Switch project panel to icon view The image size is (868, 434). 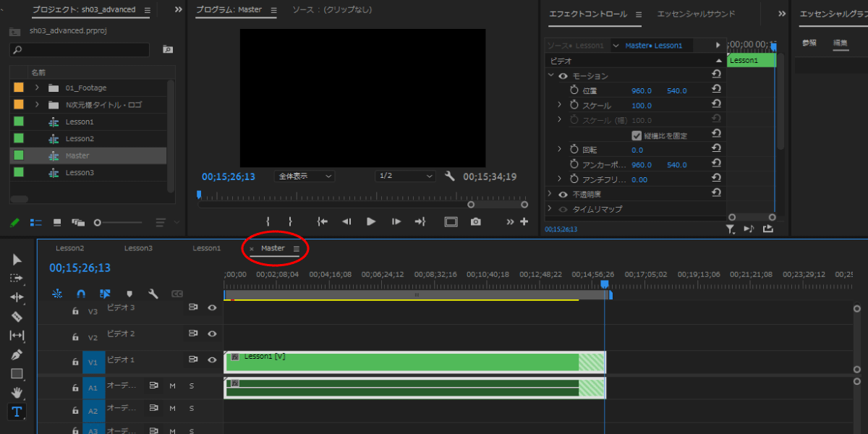(57, 222)
